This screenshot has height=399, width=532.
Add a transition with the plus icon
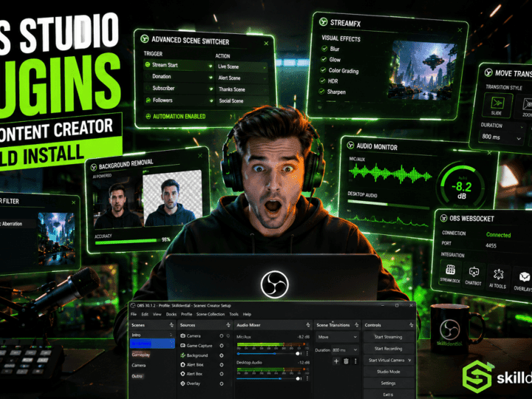pos(336,361)
